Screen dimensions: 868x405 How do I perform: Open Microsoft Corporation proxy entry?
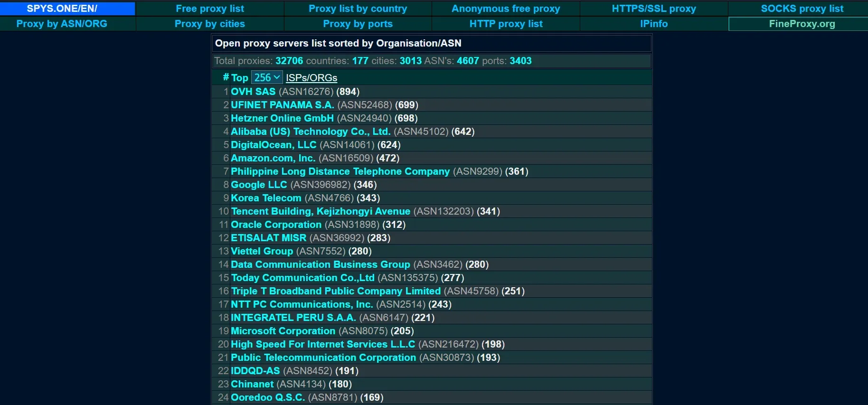(x=283, y=331)
